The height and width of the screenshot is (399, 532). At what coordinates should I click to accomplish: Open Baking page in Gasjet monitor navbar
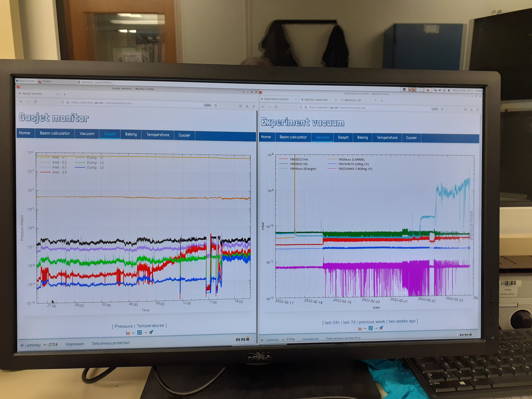coord(131,134)
